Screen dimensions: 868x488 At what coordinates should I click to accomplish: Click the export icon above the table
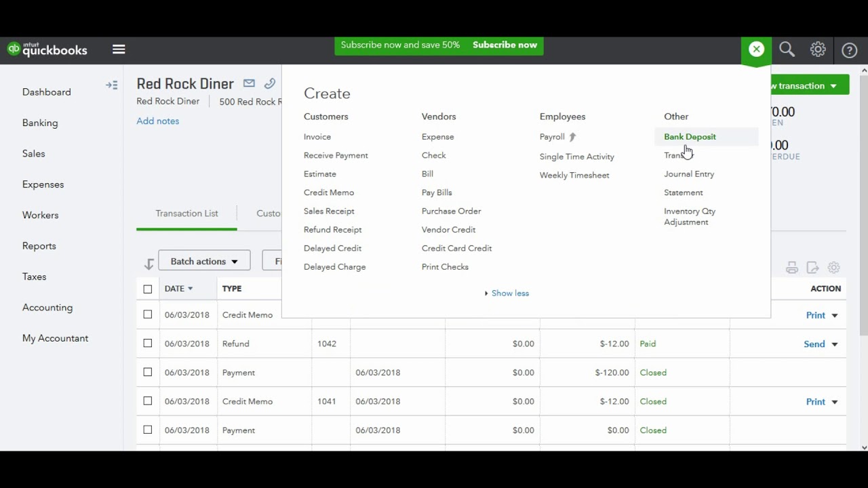point(812,268)
